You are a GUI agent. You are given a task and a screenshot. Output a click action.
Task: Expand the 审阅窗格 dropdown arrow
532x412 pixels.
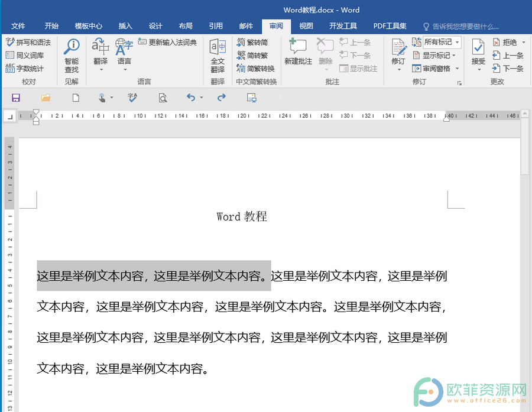[457, 68]
